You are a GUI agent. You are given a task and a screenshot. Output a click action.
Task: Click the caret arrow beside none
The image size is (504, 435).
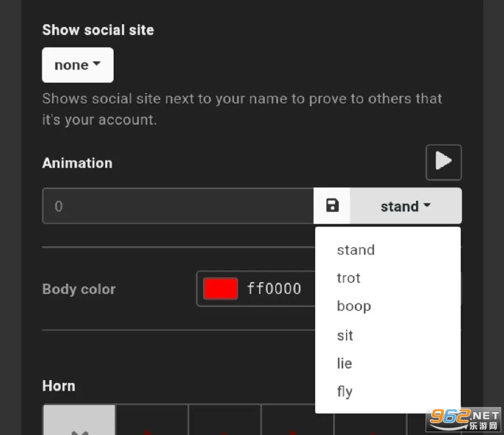pyautogui.click(x=96, y=64)
